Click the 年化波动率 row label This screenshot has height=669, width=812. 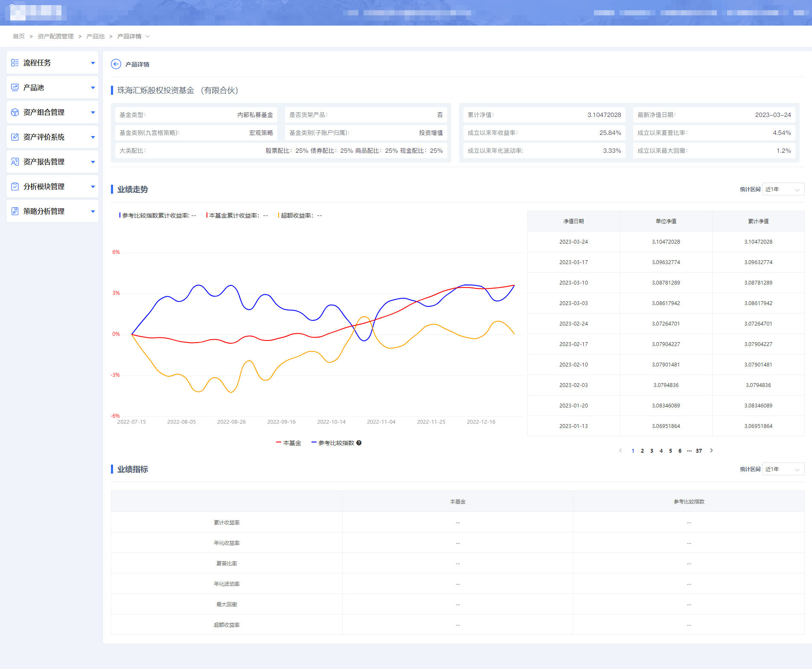coord(227,584)
